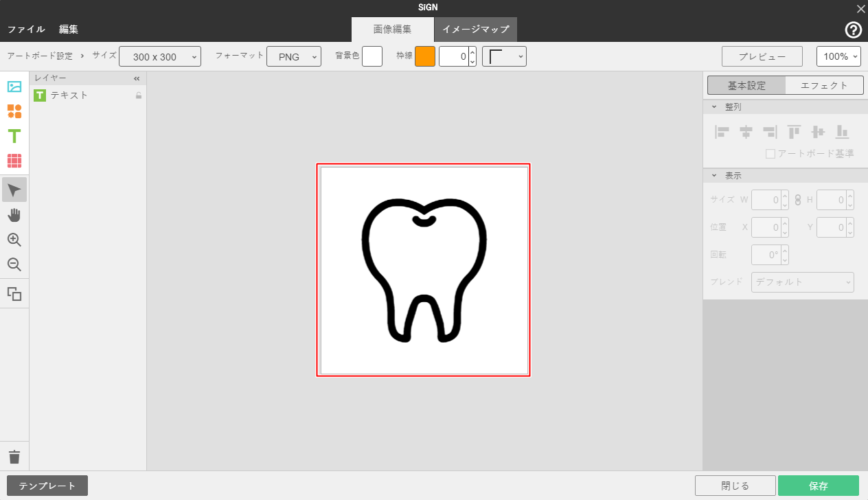Click the サイズ H input field
Image resolution: width=868 pixels, height=500 pixels.
tap(832, 200)
